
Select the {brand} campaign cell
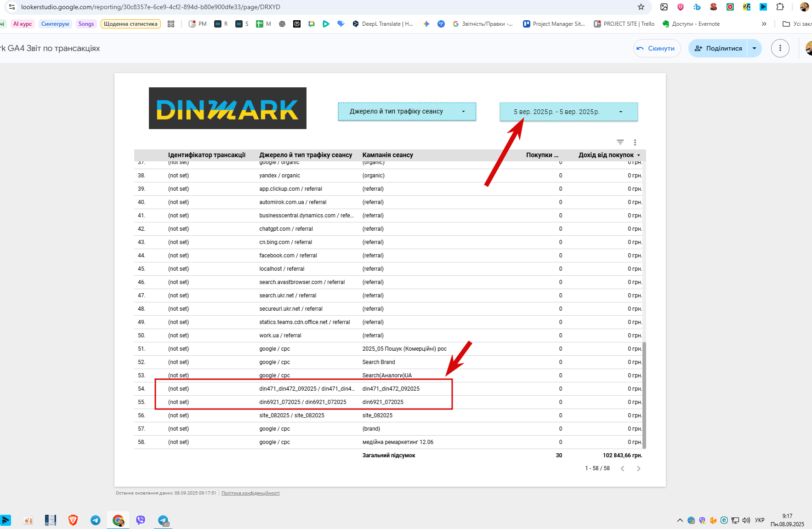tap(371, 429)
